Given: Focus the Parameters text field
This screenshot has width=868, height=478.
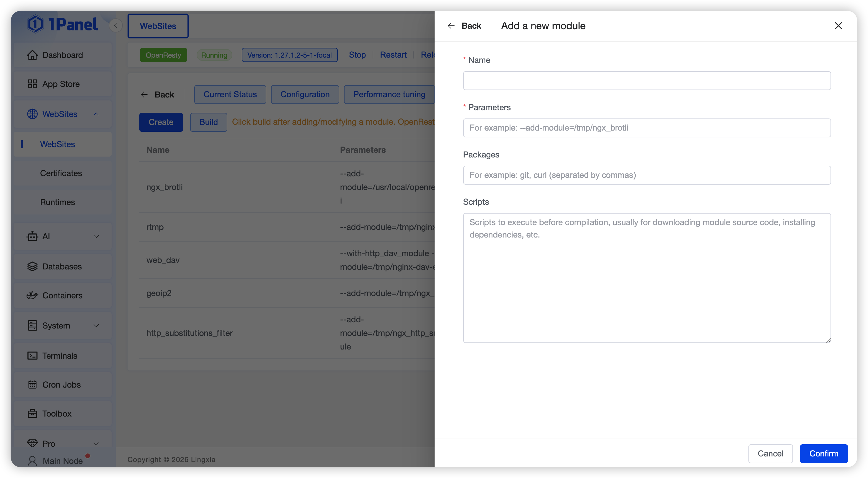Looking at the screenshot, I should (647, 128).
